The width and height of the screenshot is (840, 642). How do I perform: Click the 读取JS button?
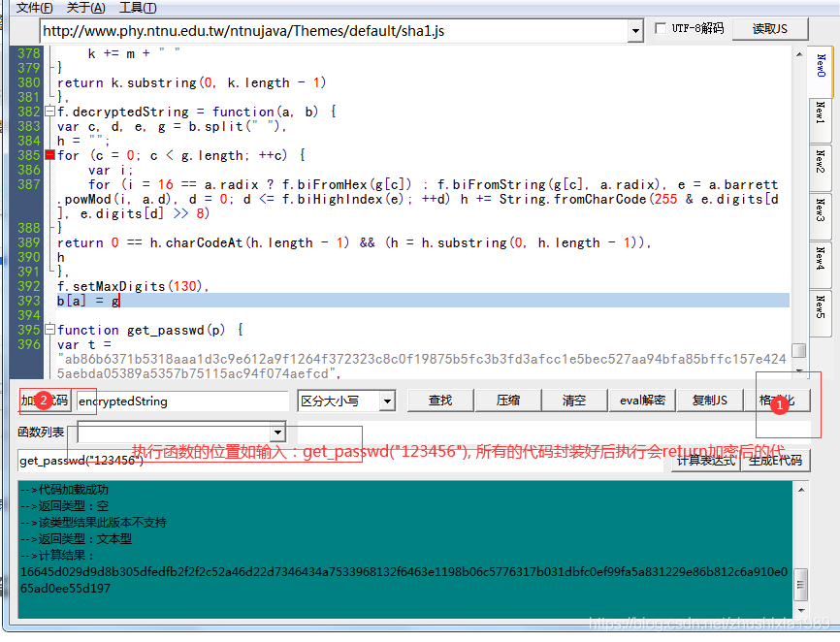point(770,29)
